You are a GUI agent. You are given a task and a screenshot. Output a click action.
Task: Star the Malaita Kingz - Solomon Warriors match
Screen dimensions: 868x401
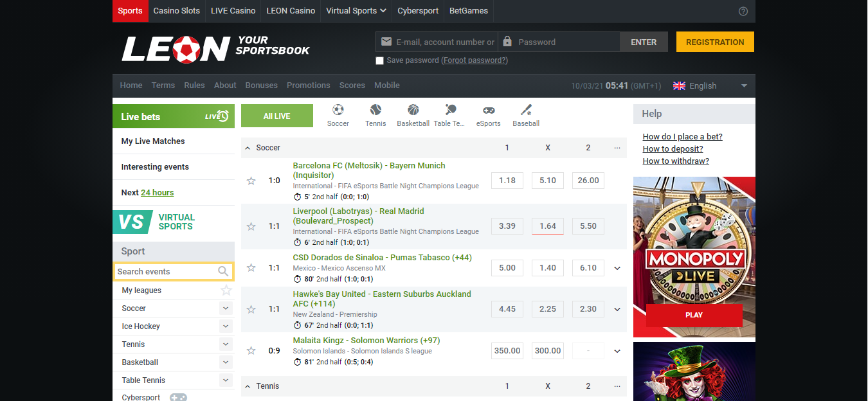(x=251, y=351)
